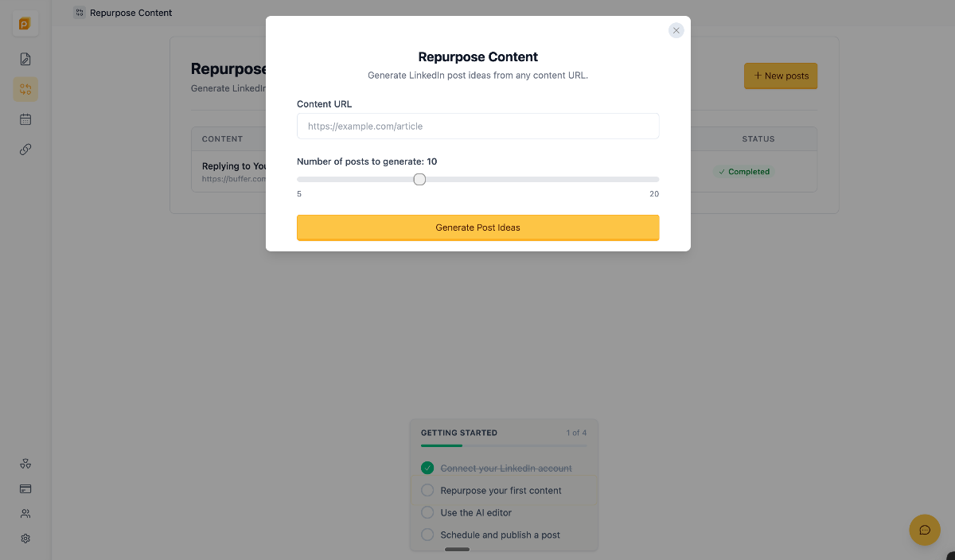Close the Repurpose Content dialog
The height and width of the screenshot is (560, 955).
[x=676, y=30]
